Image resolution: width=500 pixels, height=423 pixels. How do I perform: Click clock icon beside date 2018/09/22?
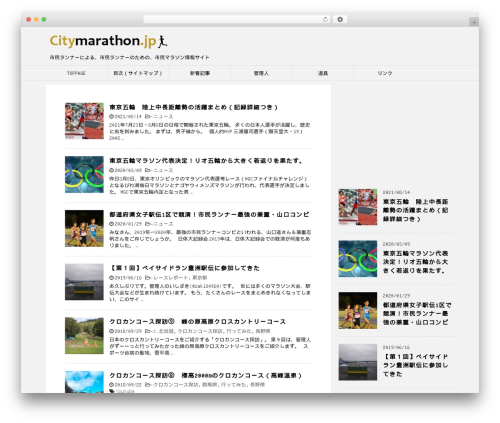(x=111, y=385)
